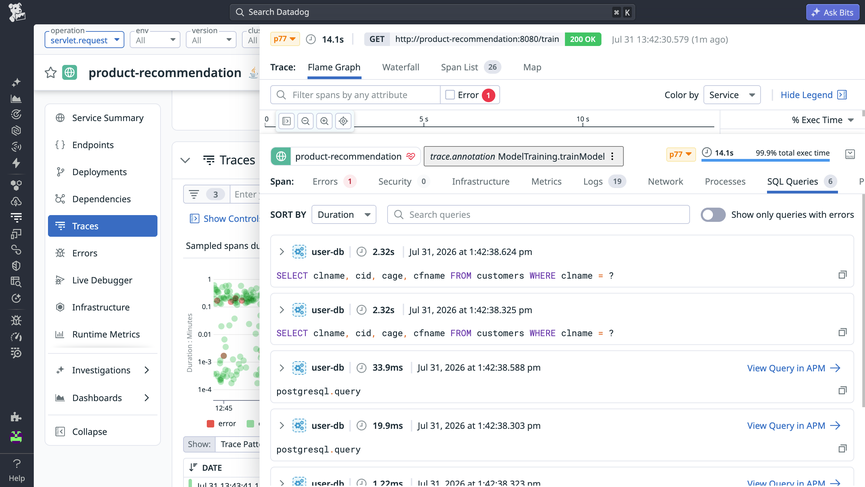The height and width of the screenshot is (487, 865).
Task: Click the lightning bolt sidebar icon
Action: click(16, 163)
